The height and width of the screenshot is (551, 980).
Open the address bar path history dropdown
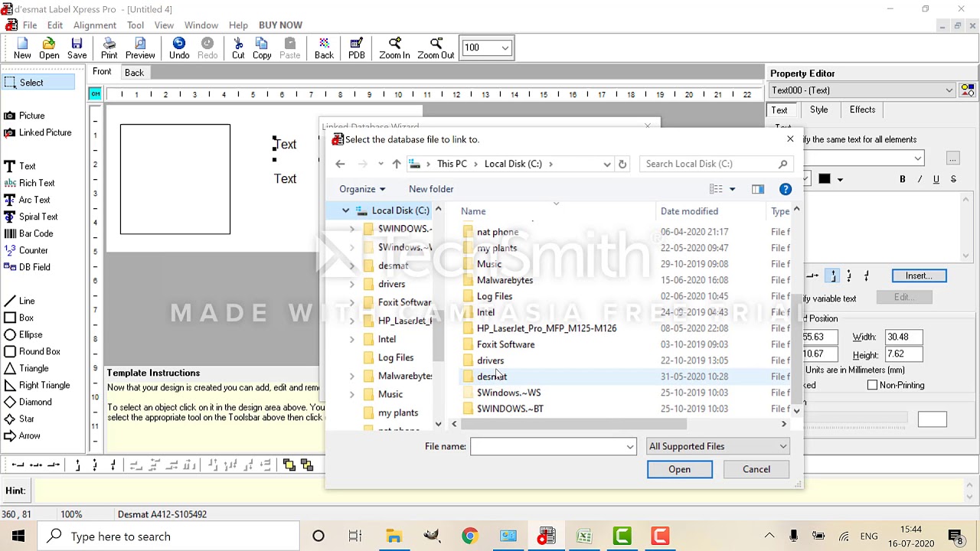[607, 164]
